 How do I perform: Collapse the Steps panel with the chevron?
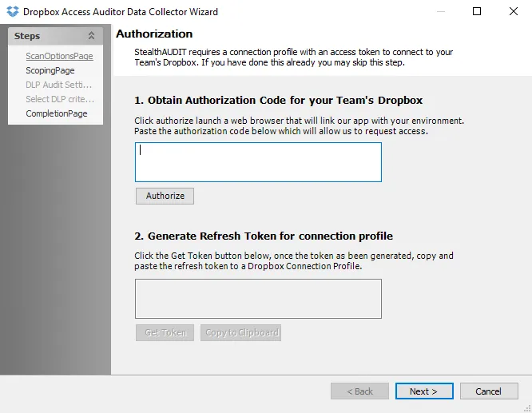(91, 36)
